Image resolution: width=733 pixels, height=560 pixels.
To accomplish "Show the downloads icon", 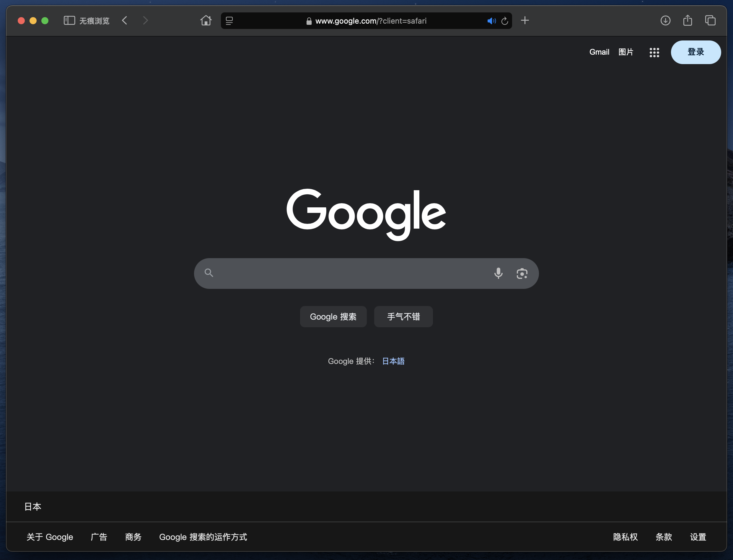I will [x=665, y=21].
